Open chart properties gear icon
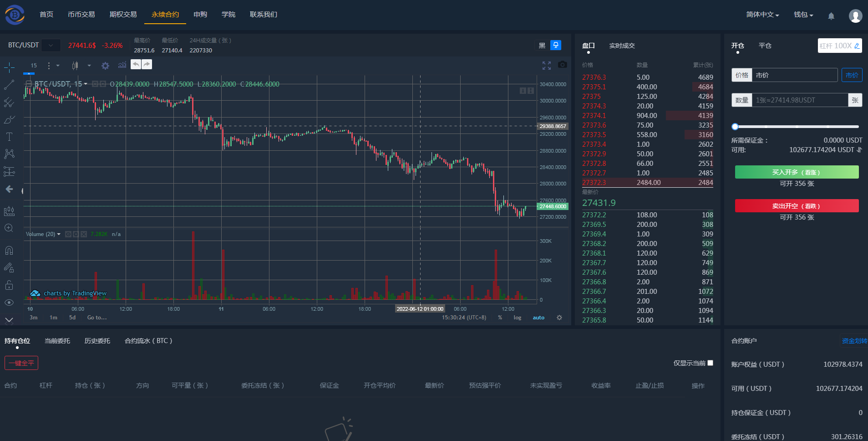This screenshot has height=441, width=868. 105,66
